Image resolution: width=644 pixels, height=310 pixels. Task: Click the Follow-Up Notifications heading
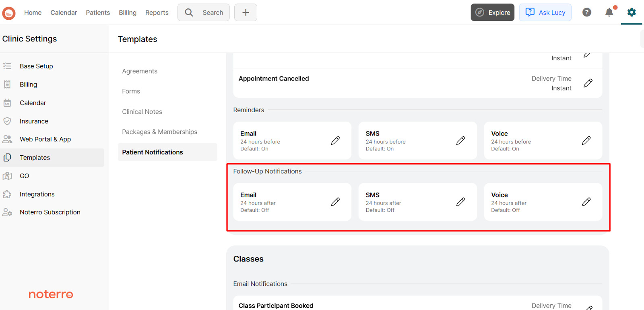267,171
